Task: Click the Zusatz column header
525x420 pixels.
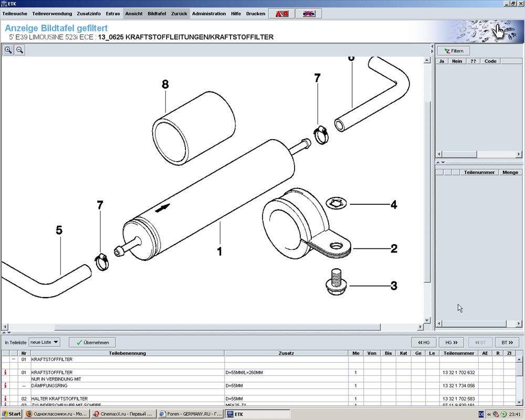Action: (x=286, y=353)
